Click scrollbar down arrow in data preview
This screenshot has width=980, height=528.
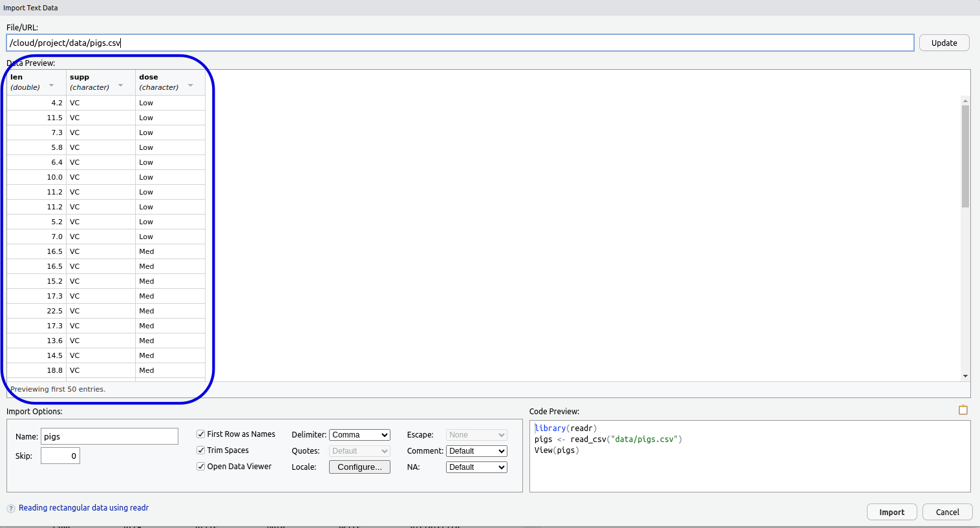pyautogui.click(x=965, y=376)
